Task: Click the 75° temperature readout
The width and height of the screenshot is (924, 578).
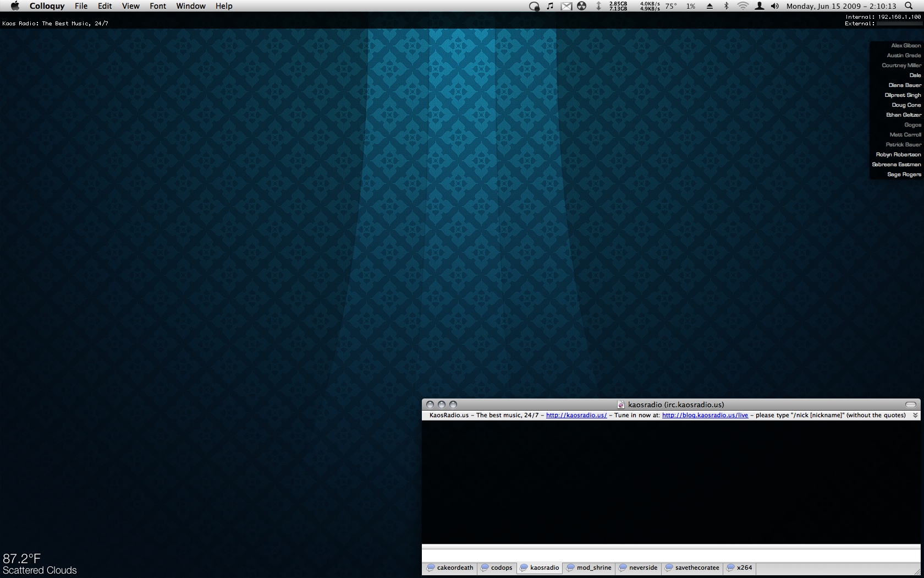Action: tap(671, 6)
